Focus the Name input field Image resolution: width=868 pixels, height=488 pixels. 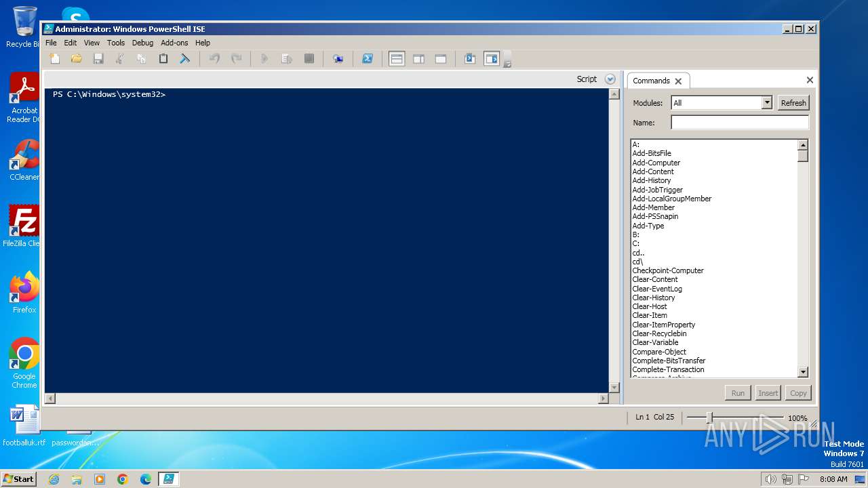click(x=740, y=123)
